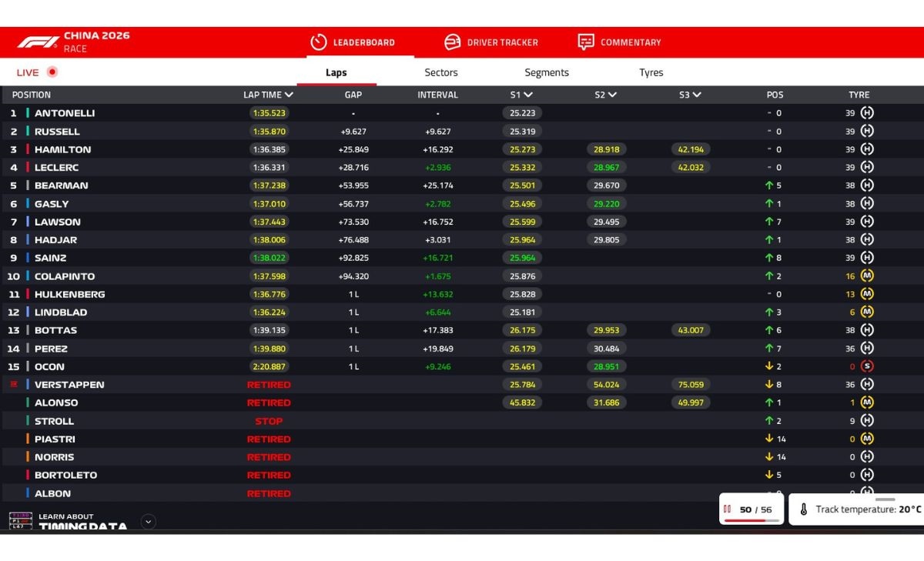Expand the Learn About Timing Data panel

click(149, 522)
